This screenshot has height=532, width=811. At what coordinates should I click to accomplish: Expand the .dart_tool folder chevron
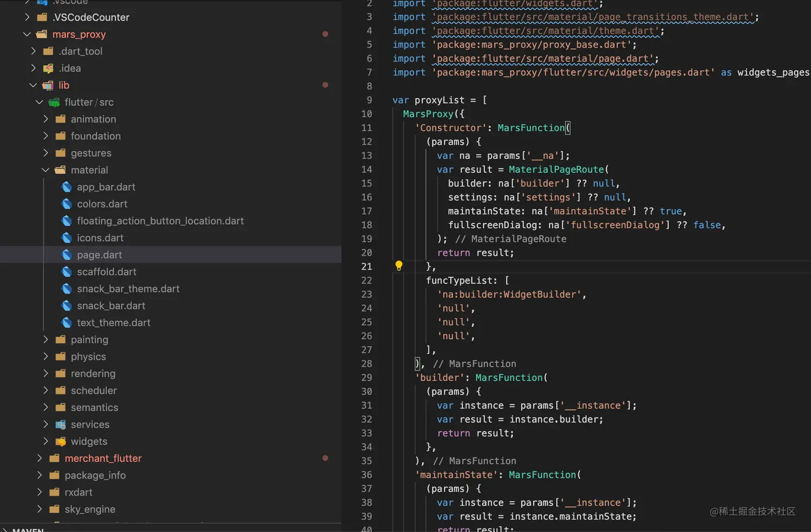tap(33, 51)
